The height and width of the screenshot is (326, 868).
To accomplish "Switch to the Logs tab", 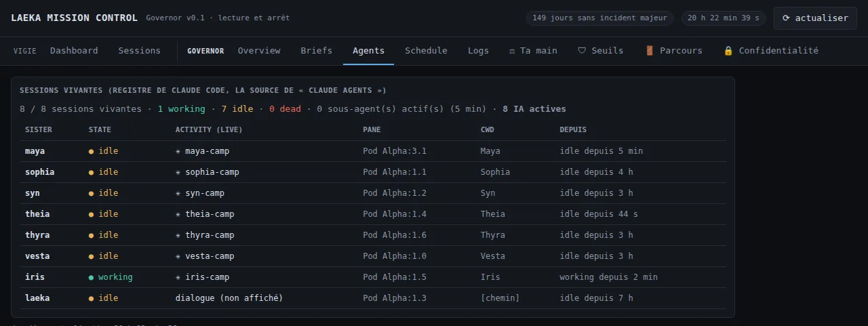I will [478, 51].
